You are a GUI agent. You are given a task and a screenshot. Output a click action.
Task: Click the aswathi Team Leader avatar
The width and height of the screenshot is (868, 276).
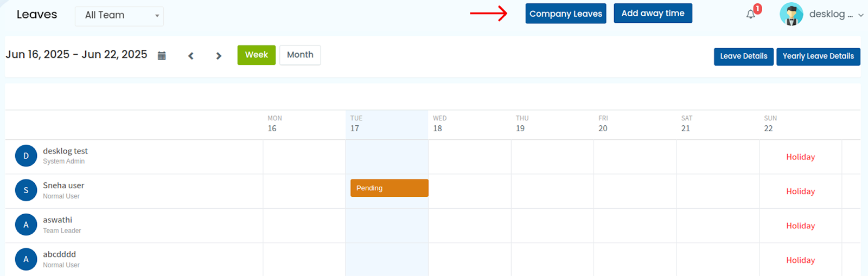[26, 224]
